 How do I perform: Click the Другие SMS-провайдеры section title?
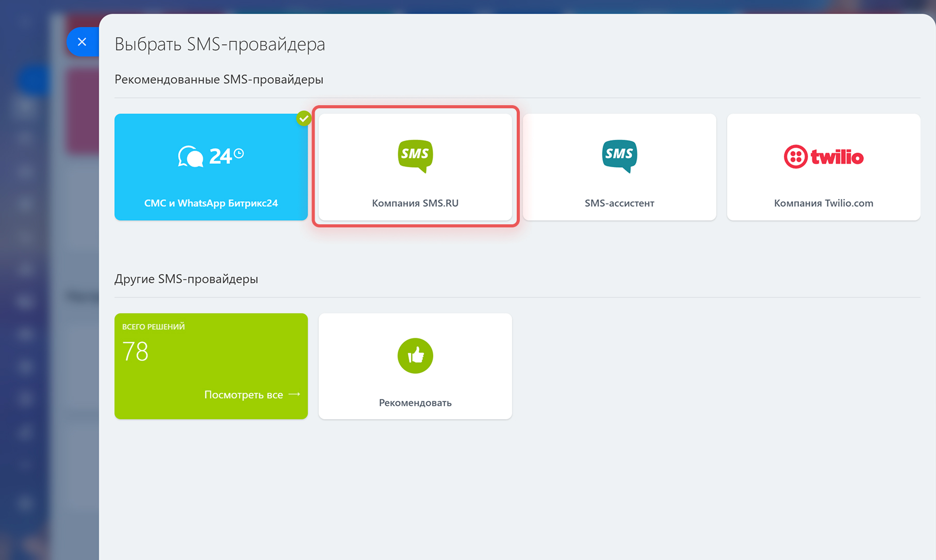186,279
